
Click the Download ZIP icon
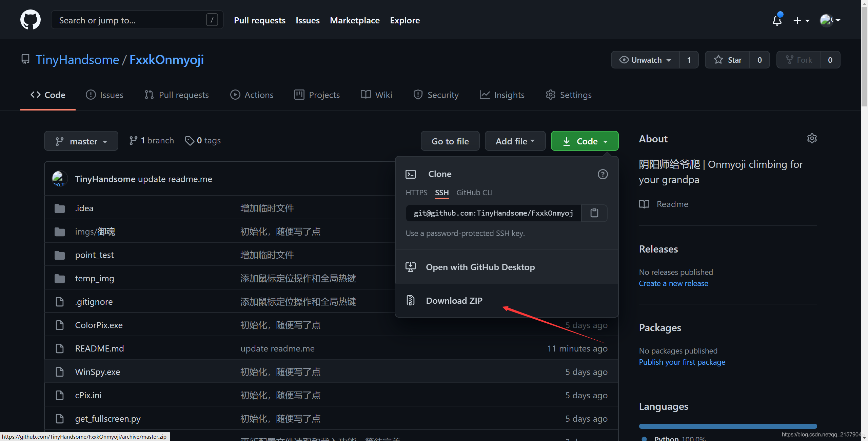(x=411, y=300)
